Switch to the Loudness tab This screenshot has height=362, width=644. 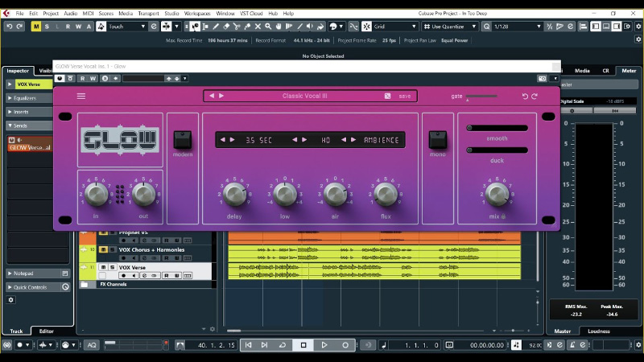coord(598,331)
